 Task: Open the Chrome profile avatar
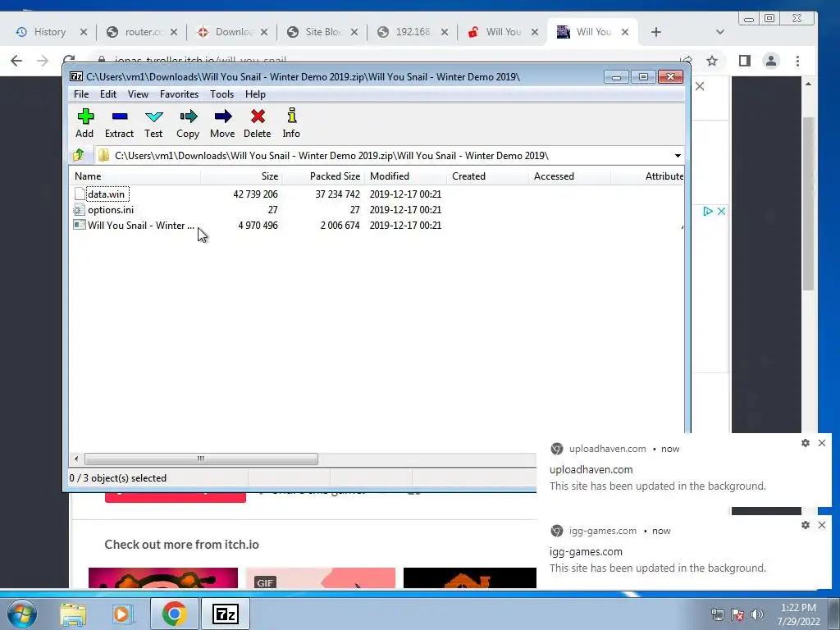point(771,61)
